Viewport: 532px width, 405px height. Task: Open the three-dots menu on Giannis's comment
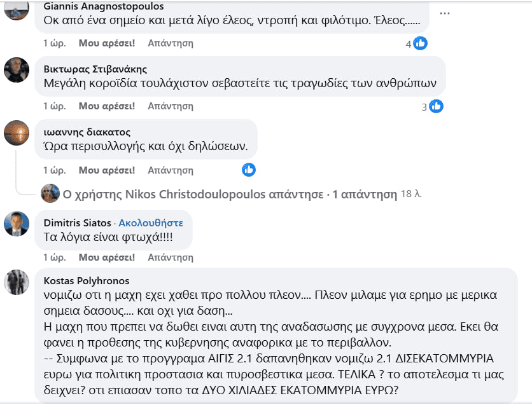[444, 13]
